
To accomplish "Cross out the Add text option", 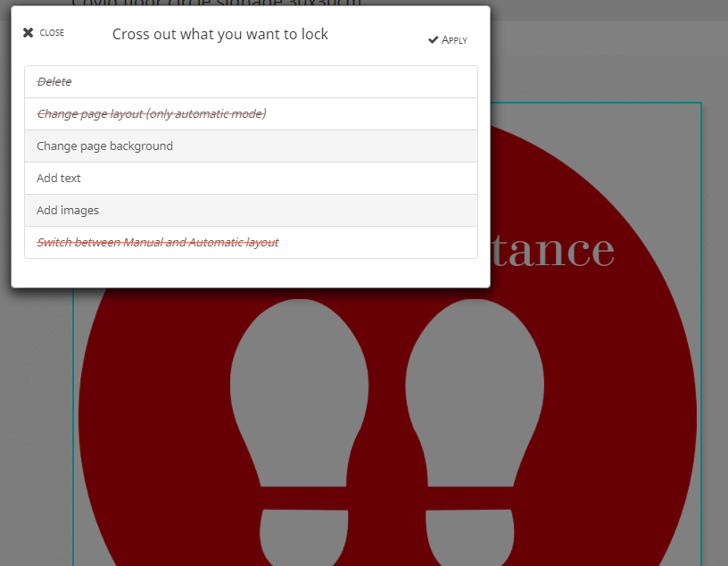I will coord(251,178).
